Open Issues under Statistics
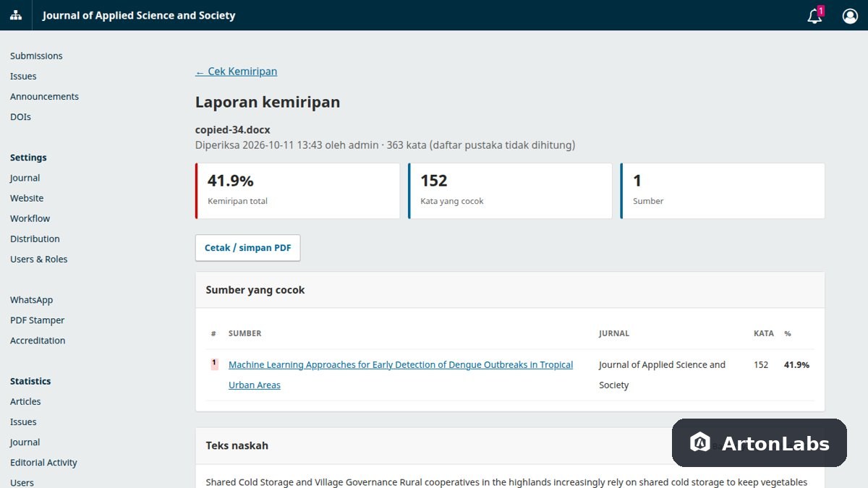This screenshot has height=488, width=868. click(23, 421)
